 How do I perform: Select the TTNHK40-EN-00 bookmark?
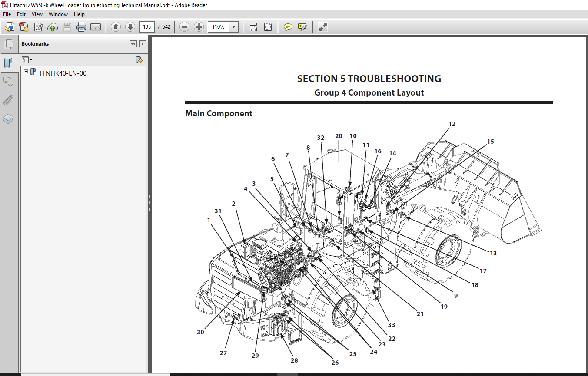[62, 73]
